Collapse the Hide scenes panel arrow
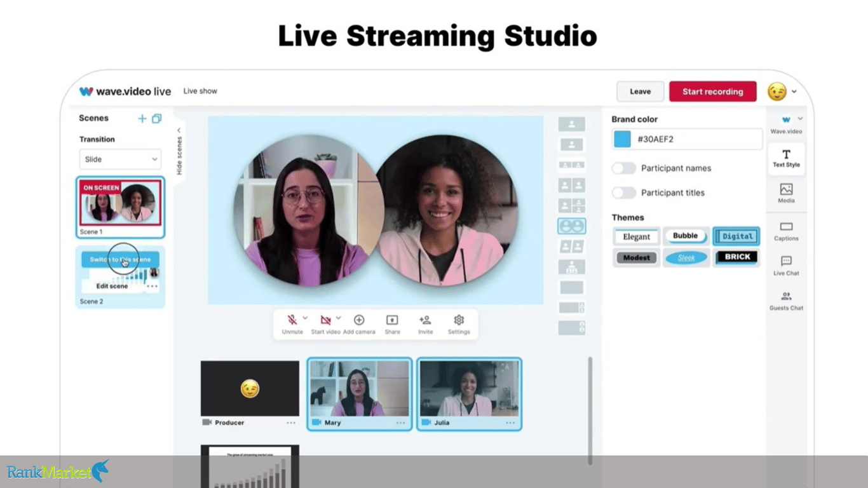The width and height of the screenshot is (868, 488). [x=179, y=130]
